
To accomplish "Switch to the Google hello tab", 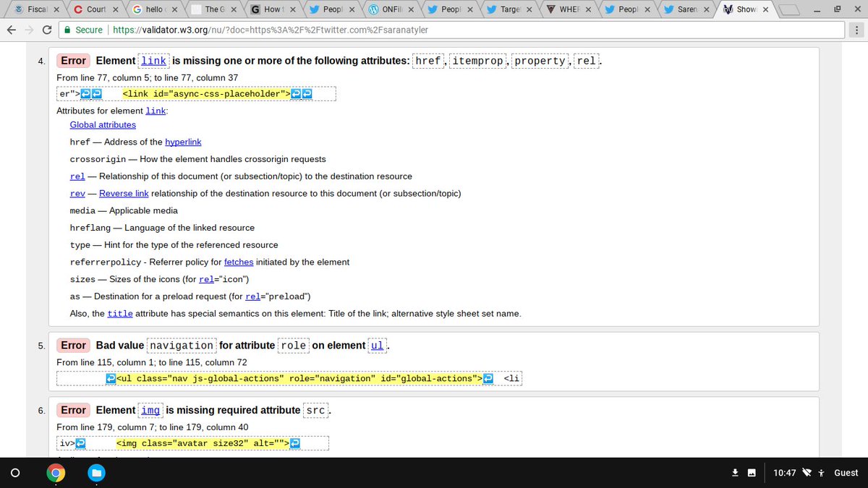I will pos(155,9).
